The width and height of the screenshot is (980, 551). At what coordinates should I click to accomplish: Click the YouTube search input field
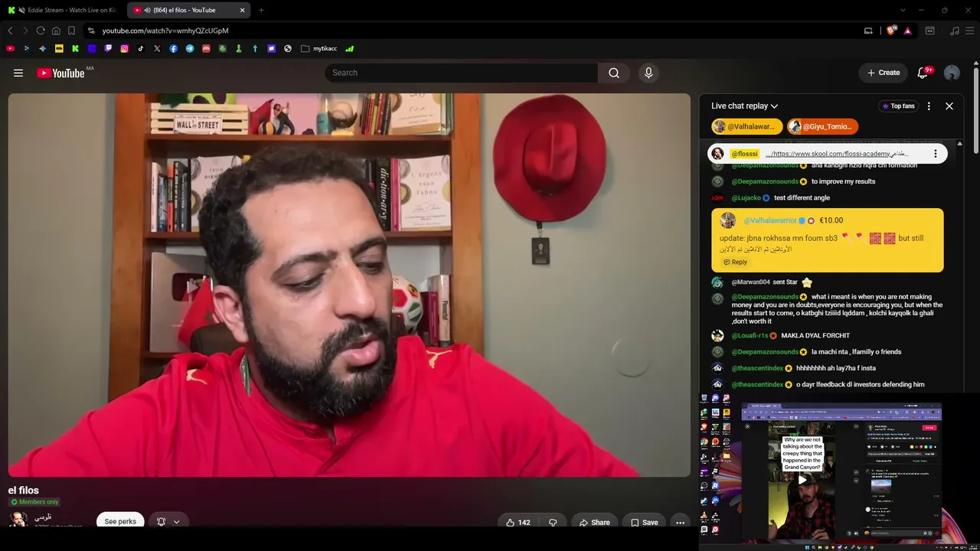coord(461,73)
